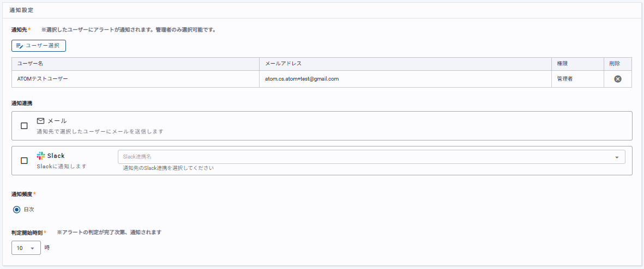
Task: Click the Slack logo icon
Action: point(40,156)
